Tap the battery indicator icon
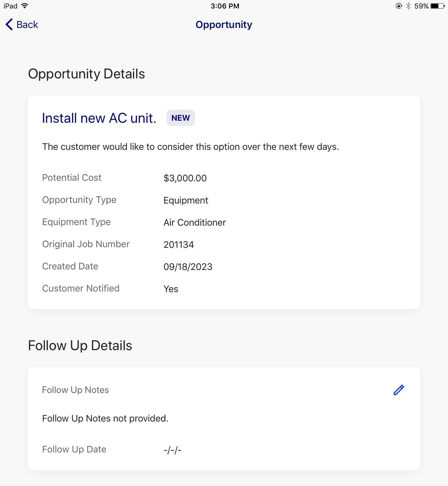The width and height of the screenshot is (448, 486). point(437,6)
